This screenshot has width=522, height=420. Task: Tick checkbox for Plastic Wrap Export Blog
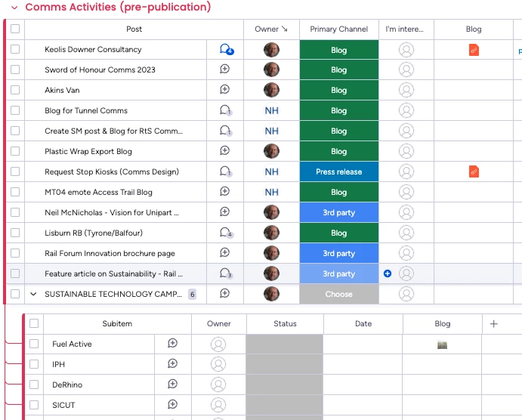pyautogui.click(x=15, y=151)
